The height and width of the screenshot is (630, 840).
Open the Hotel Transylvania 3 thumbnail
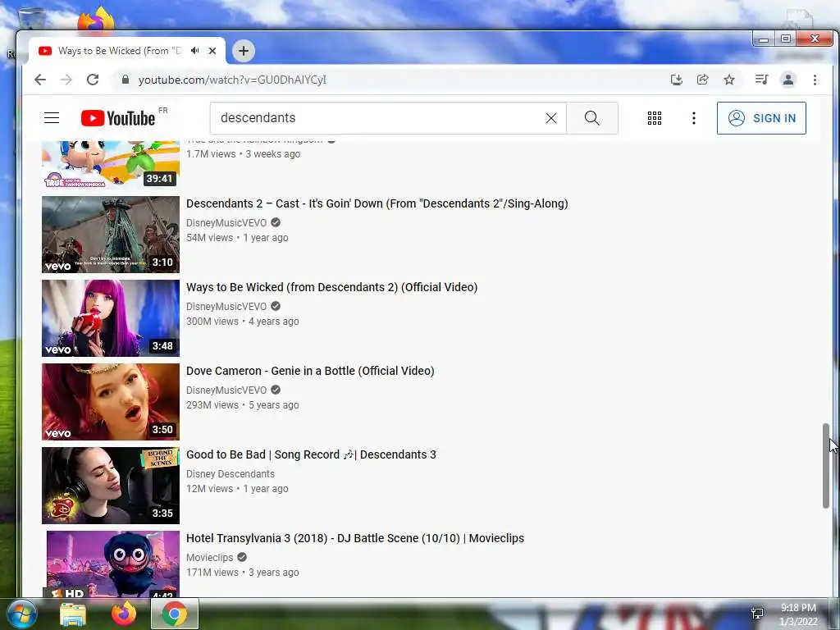click(x=112, y=564)
